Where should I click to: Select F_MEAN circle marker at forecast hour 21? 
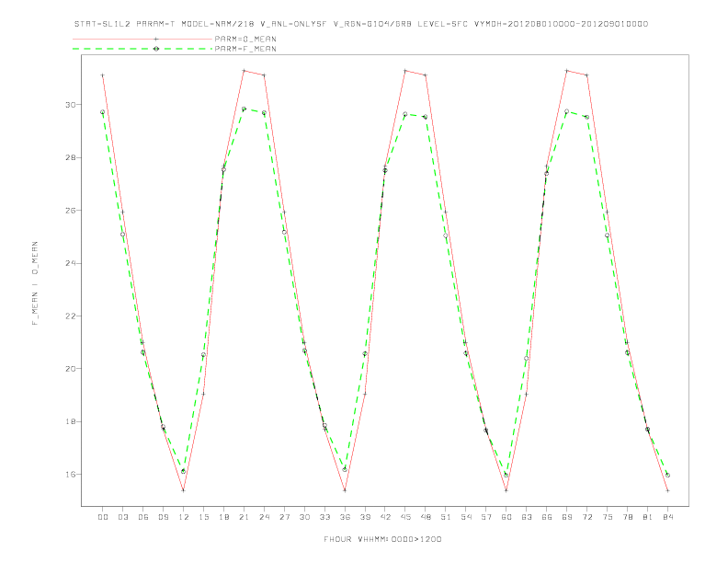point(244,109)
